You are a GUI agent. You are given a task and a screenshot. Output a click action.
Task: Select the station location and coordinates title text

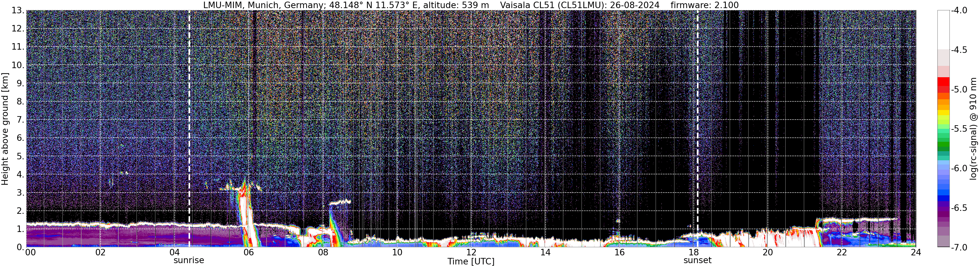[346, 5]
